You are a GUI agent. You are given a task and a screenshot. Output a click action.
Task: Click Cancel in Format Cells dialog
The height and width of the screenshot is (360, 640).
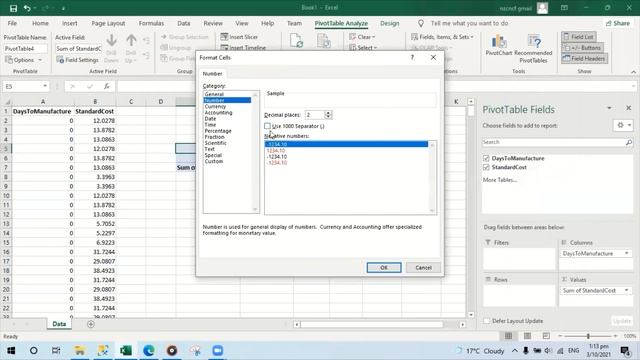(423, 268)
